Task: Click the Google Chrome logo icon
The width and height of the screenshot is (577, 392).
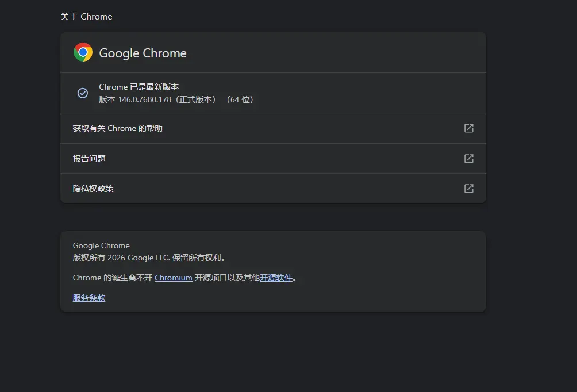Action: pyautogui.click(x=83, y=52)
